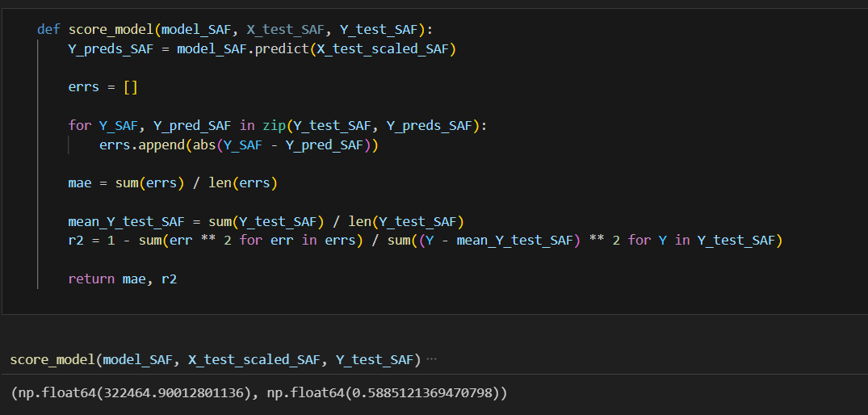Click the X_test_scaled_SAF argument inside predict
This screenshot has height=415, width=868.
pos(383,49)
